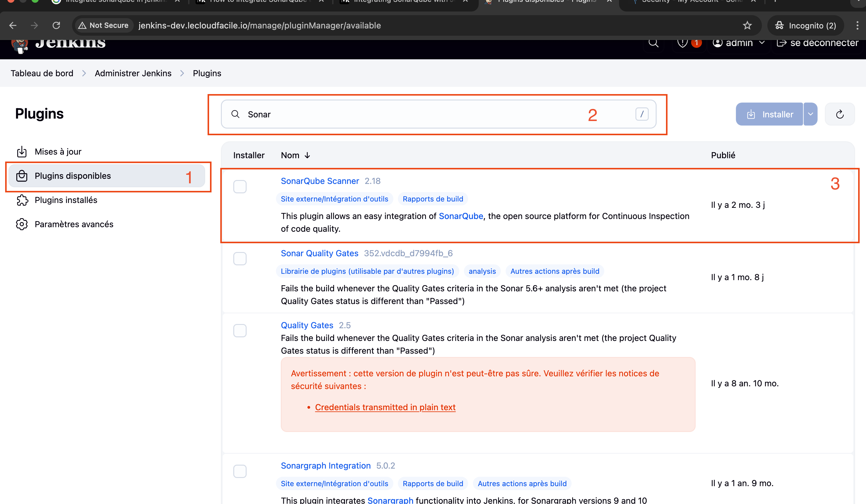
Task: Select the Sonargraph Integration checkbox
Action: (x=240, y=471)
